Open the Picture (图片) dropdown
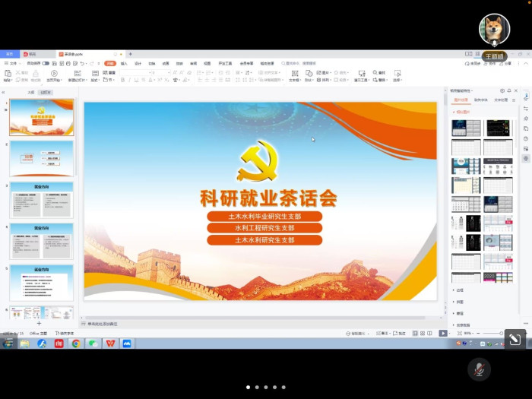This screenshot has height=399, width=532. pyautogui.click(x=324, y=73)
